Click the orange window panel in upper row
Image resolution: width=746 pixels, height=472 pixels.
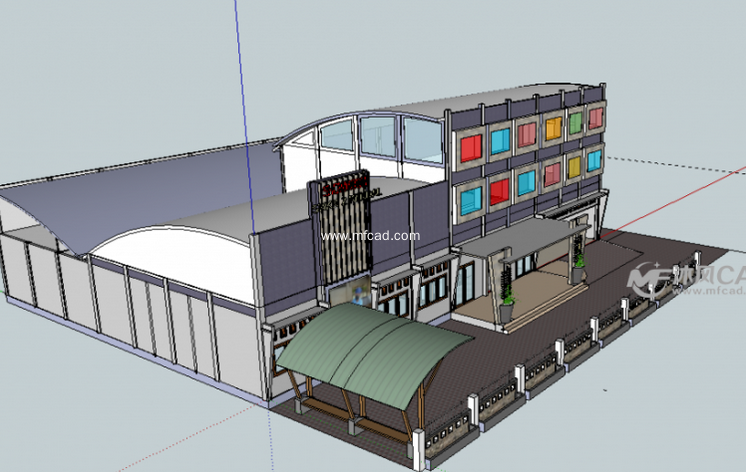pyautogui.click(x=552, y=128)
